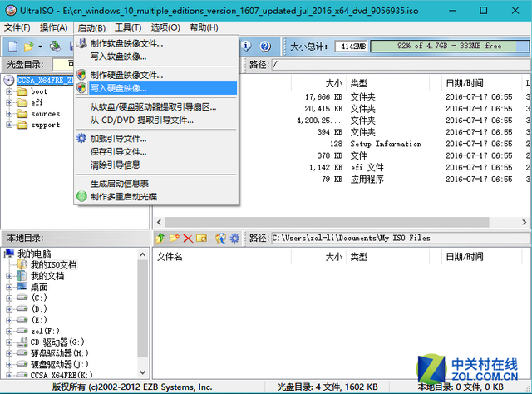Open the 操作(A) menu
Screen dimensions: 532x394
point(53,27)
